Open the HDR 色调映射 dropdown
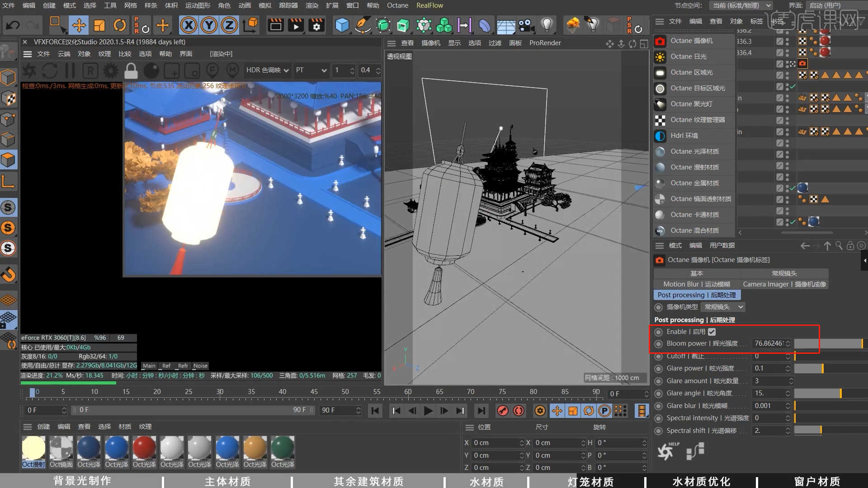 [x=267, y=70]
